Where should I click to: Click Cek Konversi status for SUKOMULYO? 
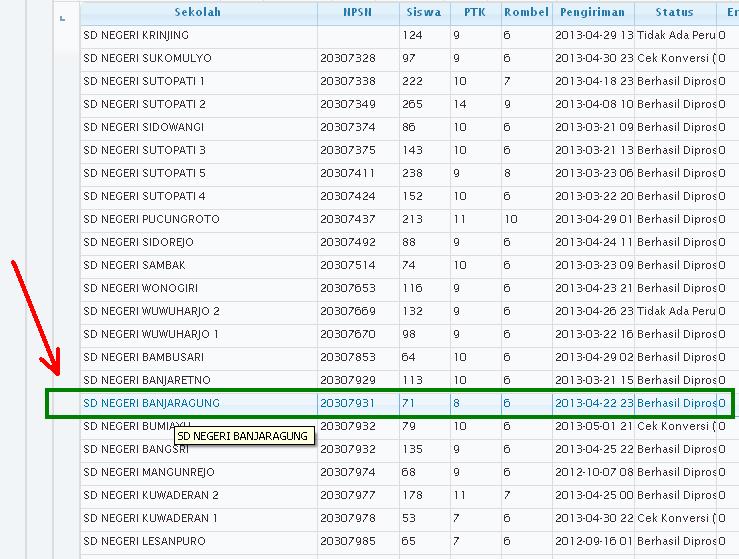(676, 58)
